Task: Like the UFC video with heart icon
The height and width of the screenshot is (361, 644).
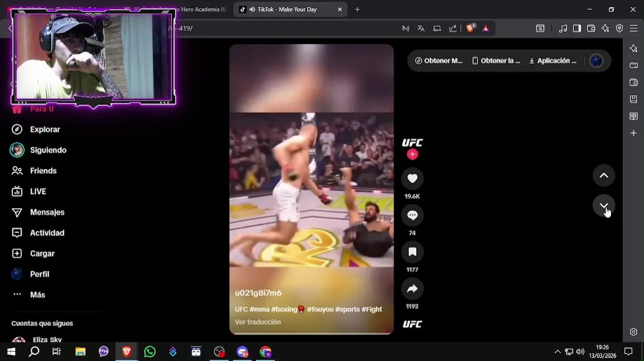Action: coord(412,178)
